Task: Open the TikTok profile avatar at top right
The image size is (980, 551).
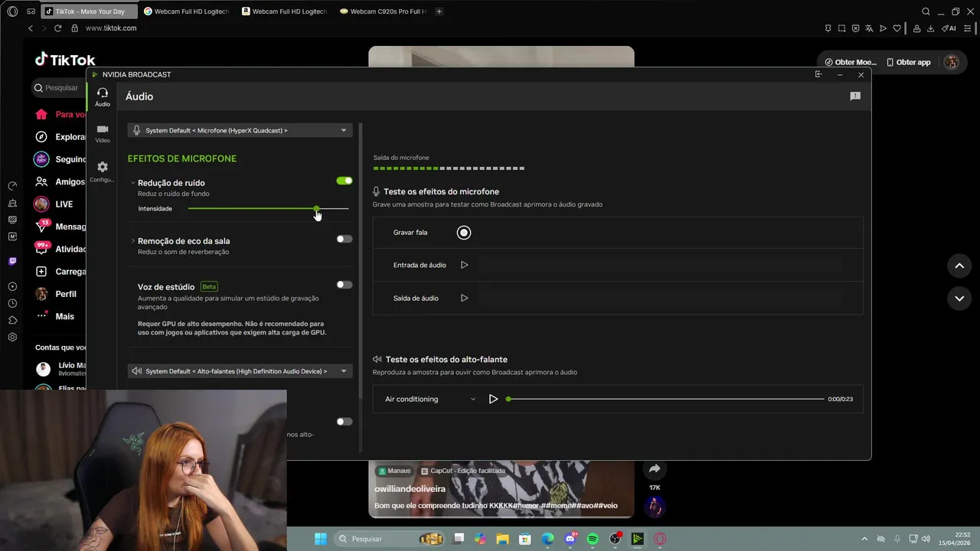Action: coord(952,62)
